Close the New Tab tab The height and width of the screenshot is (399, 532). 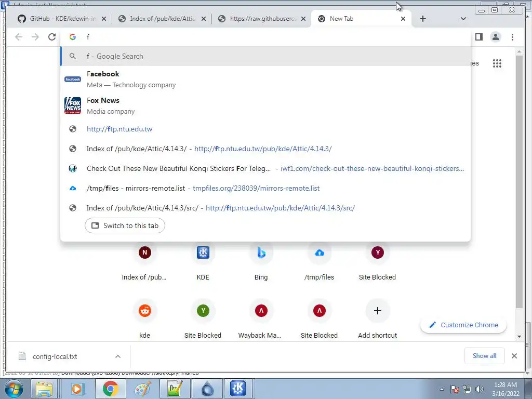tap(403, 19)
